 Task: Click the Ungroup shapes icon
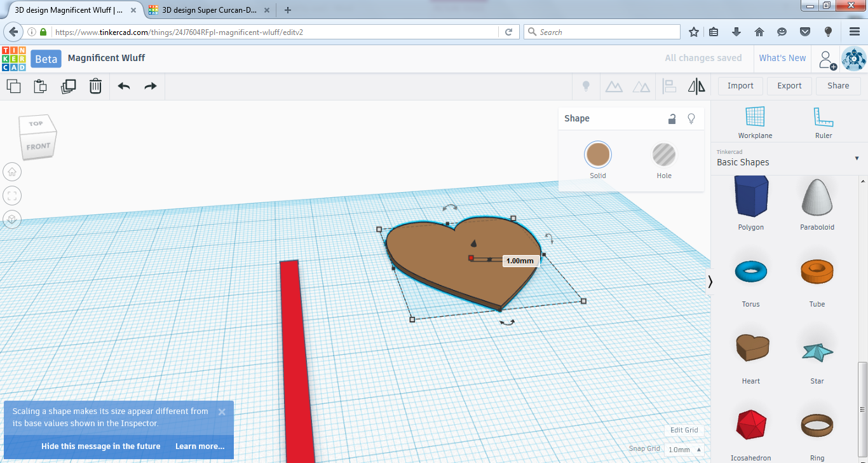[642, 86]
